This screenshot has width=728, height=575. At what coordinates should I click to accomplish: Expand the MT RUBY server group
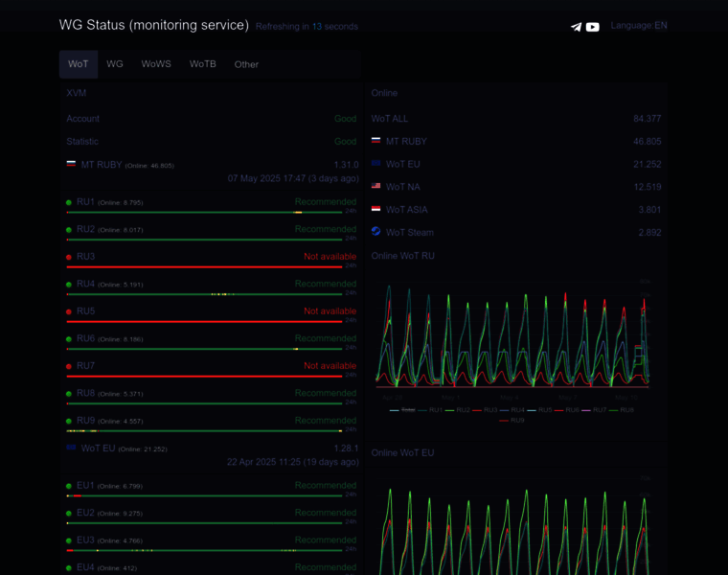101,165
